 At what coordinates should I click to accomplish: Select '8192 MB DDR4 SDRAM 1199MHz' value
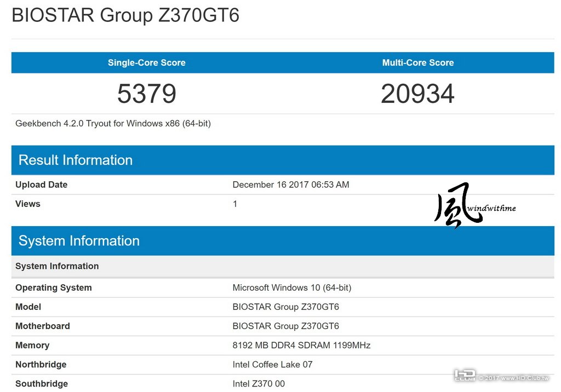(x=301, y=345)
